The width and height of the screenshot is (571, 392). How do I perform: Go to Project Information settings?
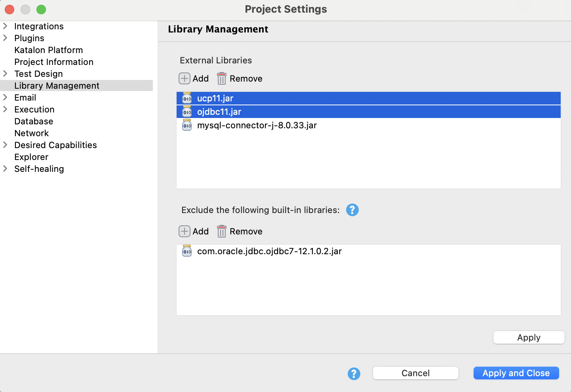(x=54, y=62)
